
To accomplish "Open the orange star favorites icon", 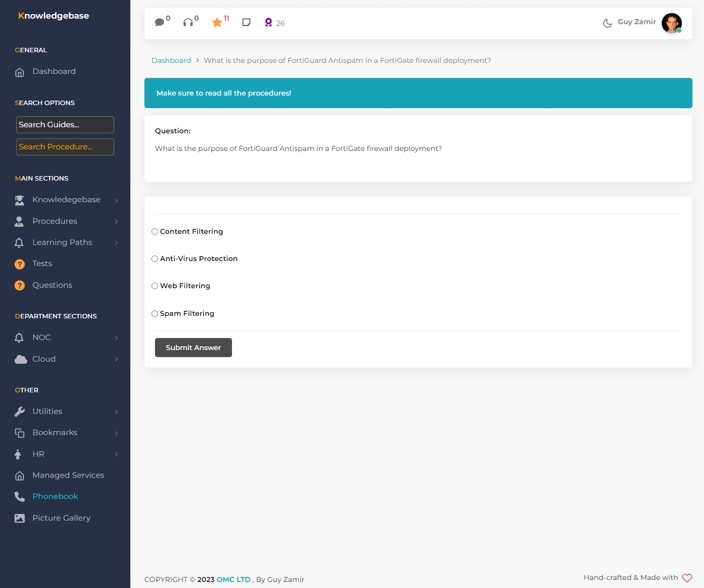I will [x=217, y=22].
